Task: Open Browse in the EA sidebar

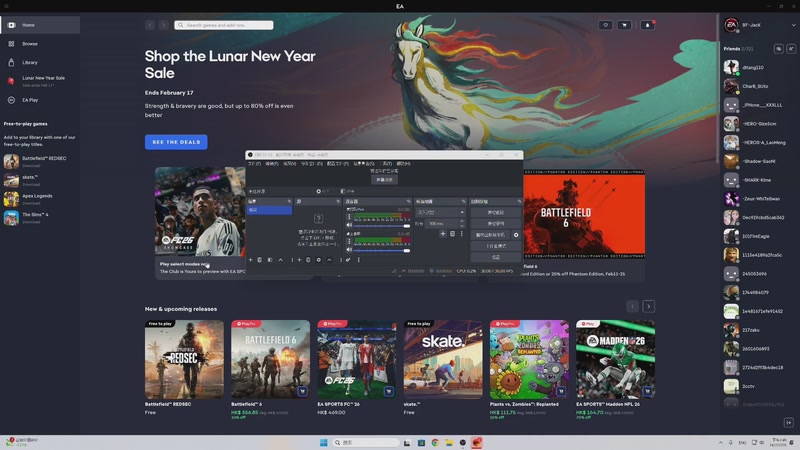Action: 40,44
